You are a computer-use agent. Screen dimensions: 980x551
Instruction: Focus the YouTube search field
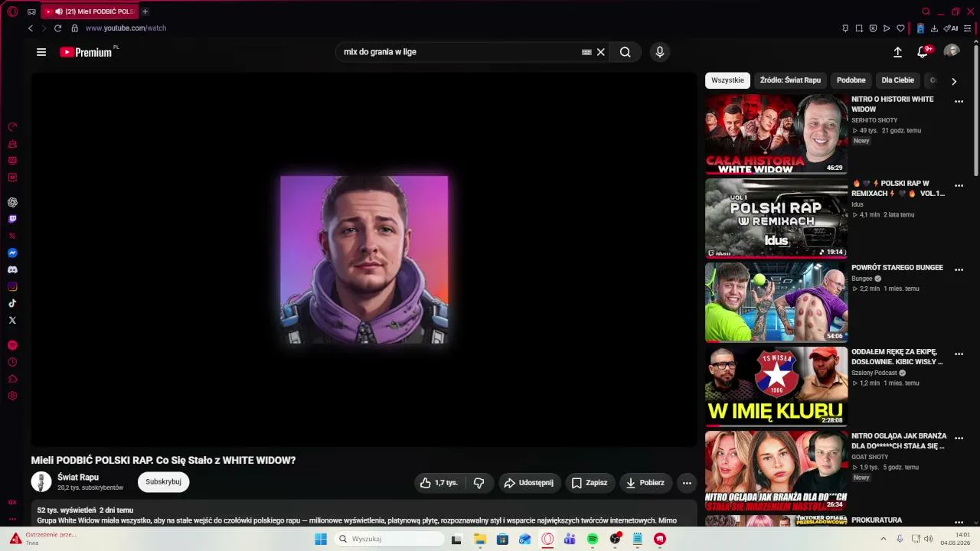[x=459, y=52]
